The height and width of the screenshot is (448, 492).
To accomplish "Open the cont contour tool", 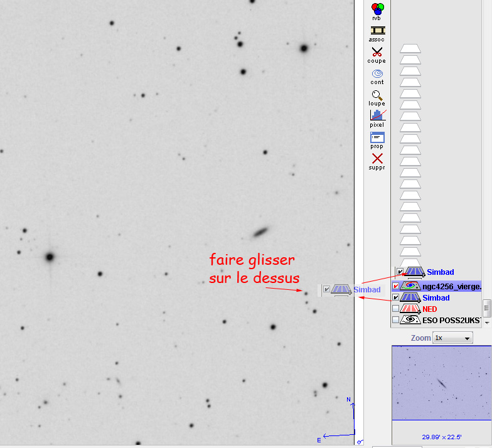I will click(x=377, y=77).
